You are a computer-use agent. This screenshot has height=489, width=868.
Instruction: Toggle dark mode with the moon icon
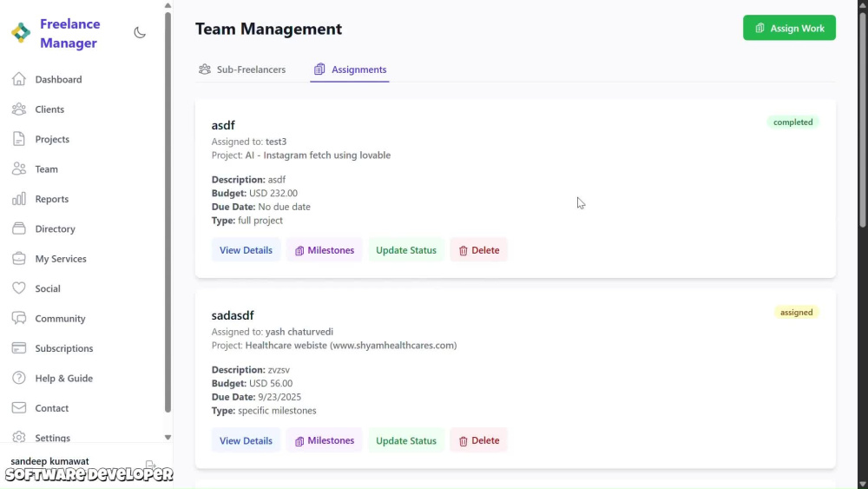pyautogui.click(x=140, y=33)
